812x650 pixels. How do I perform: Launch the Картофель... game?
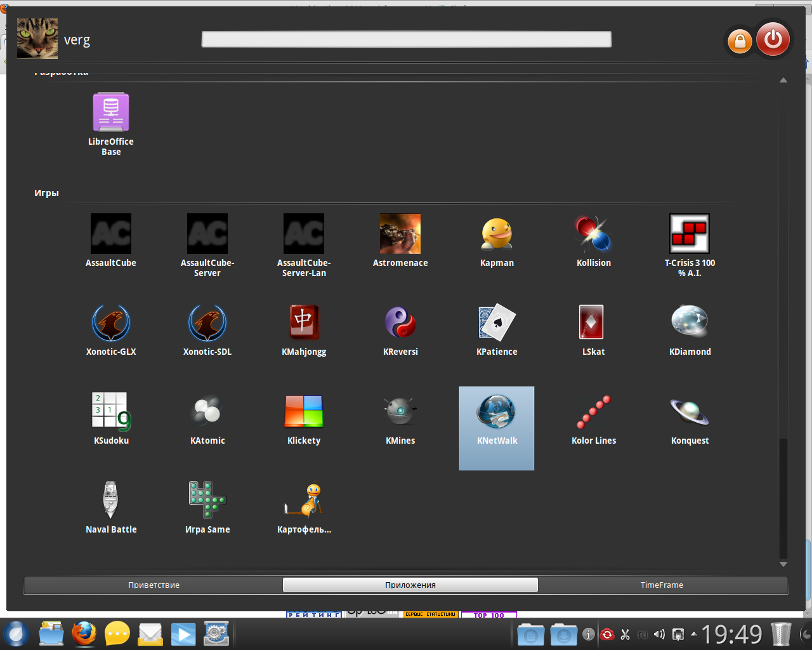point(304,508)
